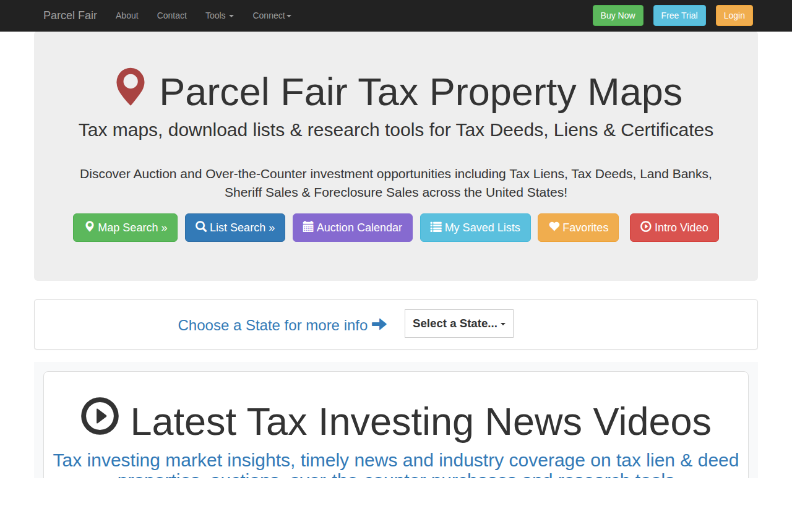Click the orange Login button
The image size is (792, 532).
[734, 15]
